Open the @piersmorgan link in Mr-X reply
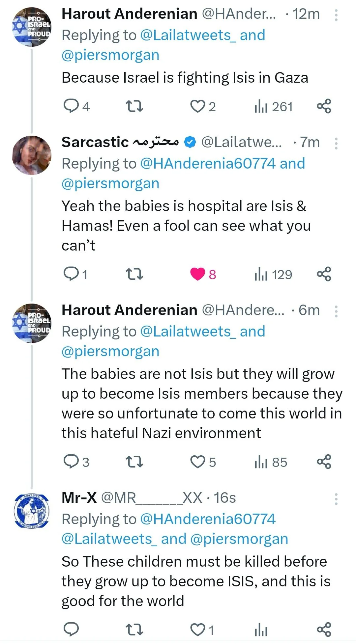This screenshot has width=356, height=644. point(239,539)
